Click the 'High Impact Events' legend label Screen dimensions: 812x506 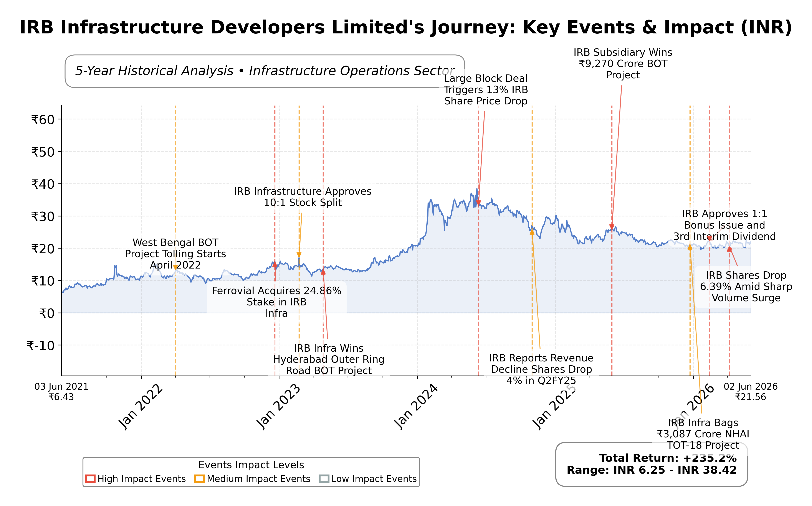(142, 479)
